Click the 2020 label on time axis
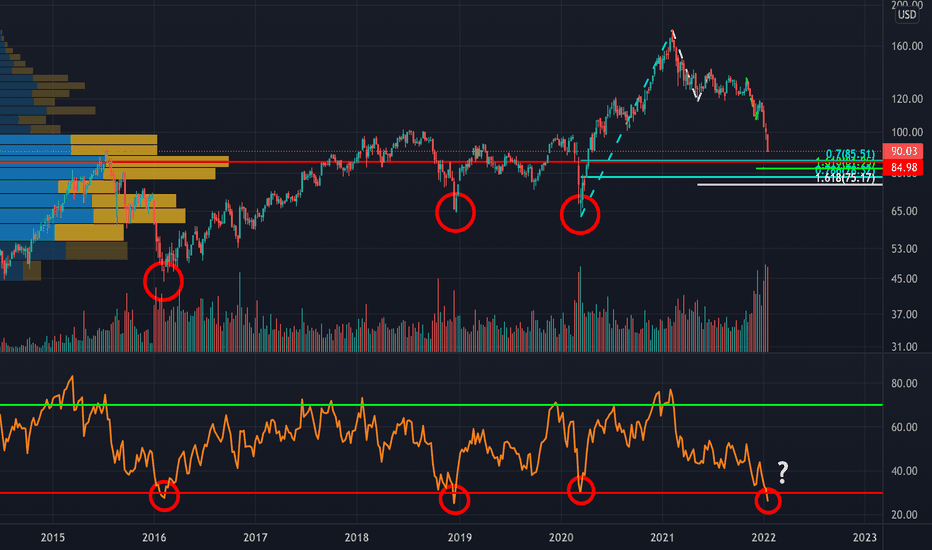This screenshot has width=932, height=550. pos(561,538)
